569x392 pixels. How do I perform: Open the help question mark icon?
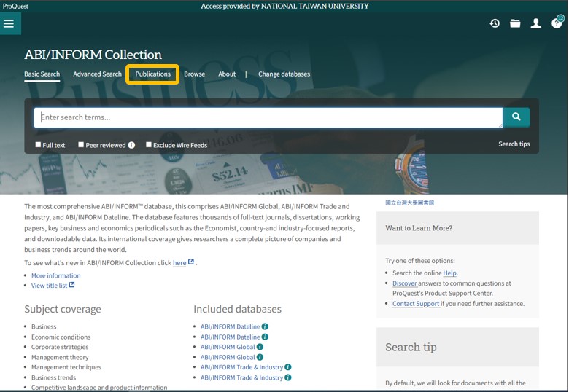pyautogui.click(x=557, y=23)
